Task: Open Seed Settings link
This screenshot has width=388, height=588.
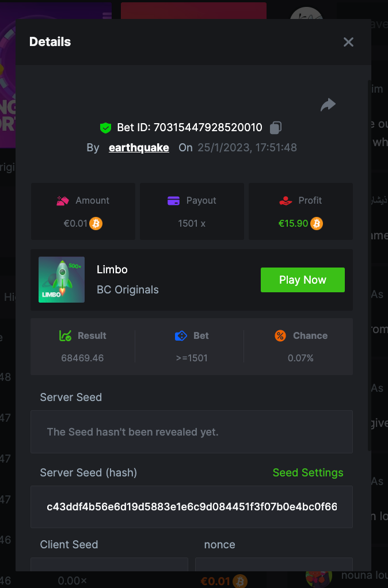Action: coord(307,472)
